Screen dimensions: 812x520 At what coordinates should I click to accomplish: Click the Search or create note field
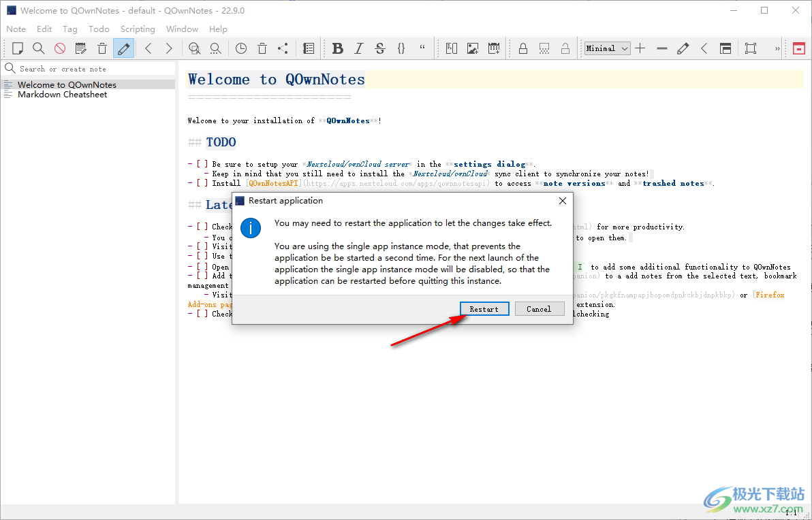89,69
